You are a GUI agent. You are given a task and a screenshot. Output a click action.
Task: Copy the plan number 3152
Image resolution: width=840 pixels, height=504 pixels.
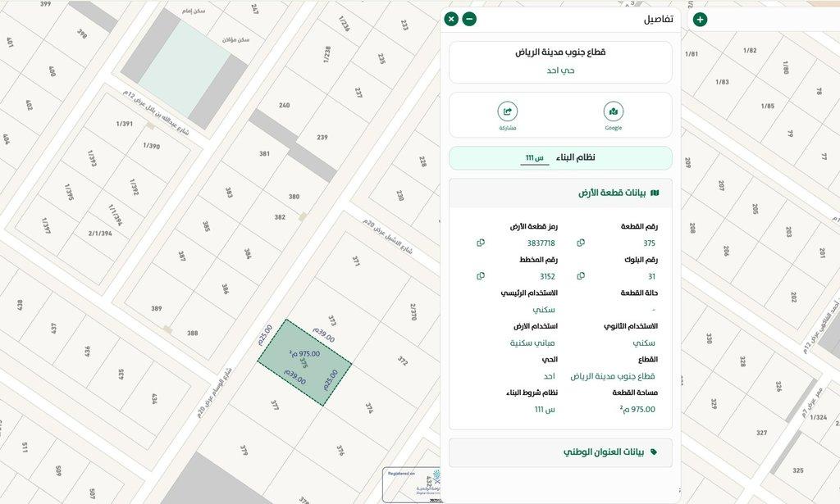[x=481, y=276]
